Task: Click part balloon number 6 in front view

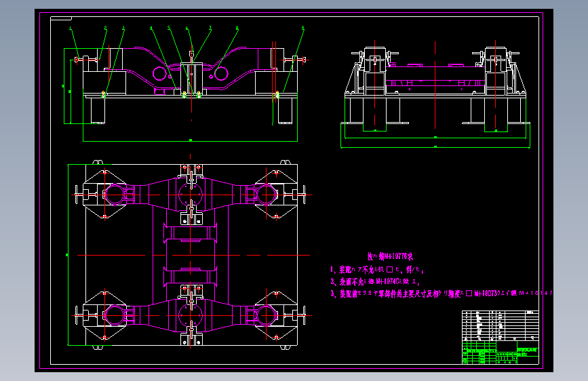Action: (187, 28)
